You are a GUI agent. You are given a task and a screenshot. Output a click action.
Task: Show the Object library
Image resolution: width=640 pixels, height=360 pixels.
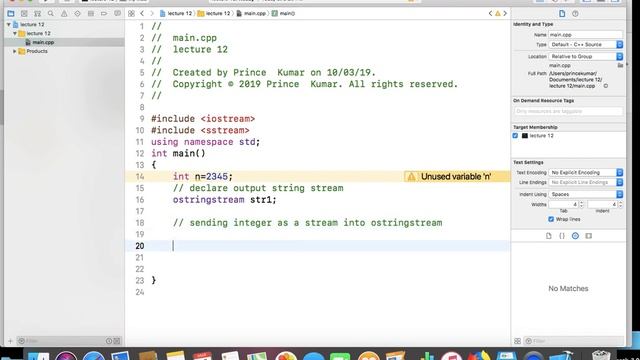coord(575,236)
